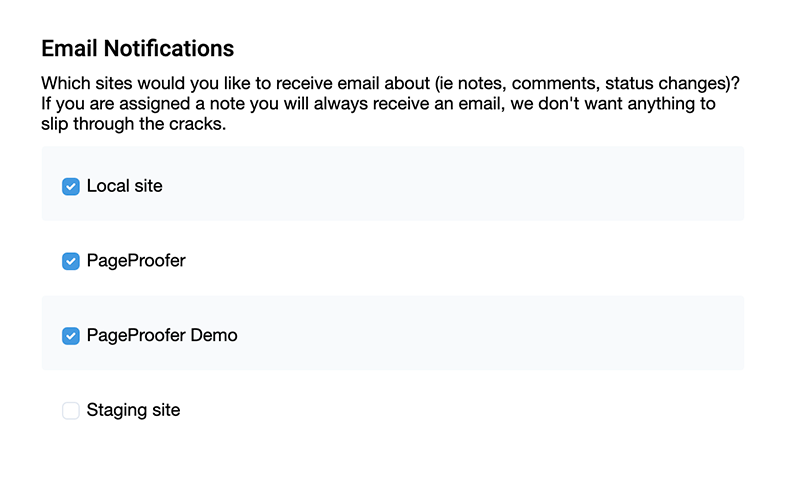The height and width of the screenshot is (478, 800).
Task: Click the empty box icon beside Staging site
Action: (71, 411)
